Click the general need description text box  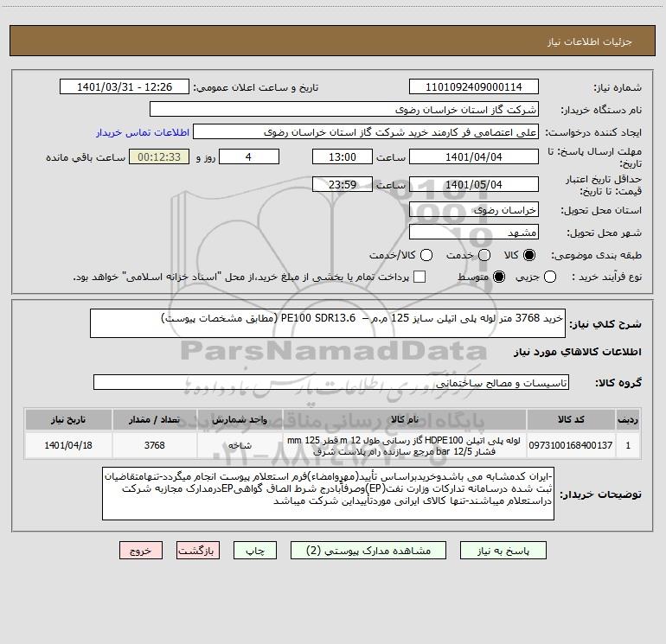[328, 323]
